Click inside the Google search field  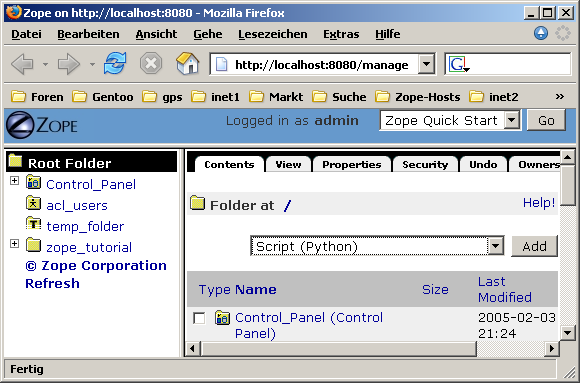point(519,64)
